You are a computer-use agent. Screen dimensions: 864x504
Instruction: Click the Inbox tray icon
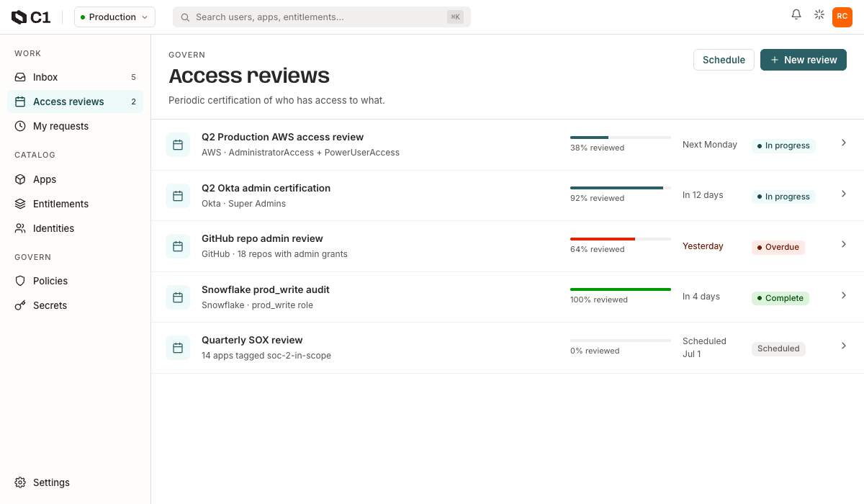[x=20, y=77]
